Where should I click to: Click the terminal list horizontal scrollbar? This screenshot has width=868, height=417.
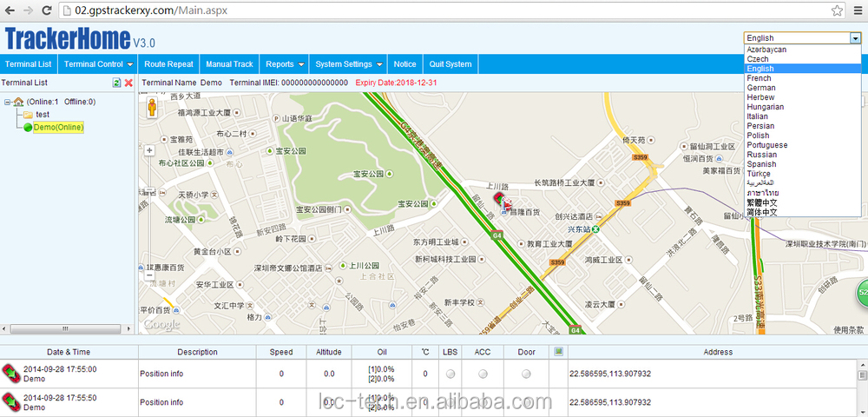pos(67,329)
